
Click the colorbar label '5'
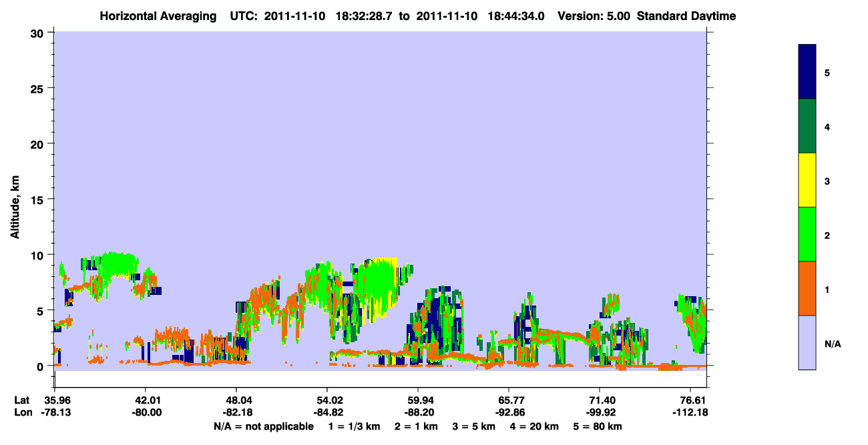click(x=827, y=73)
